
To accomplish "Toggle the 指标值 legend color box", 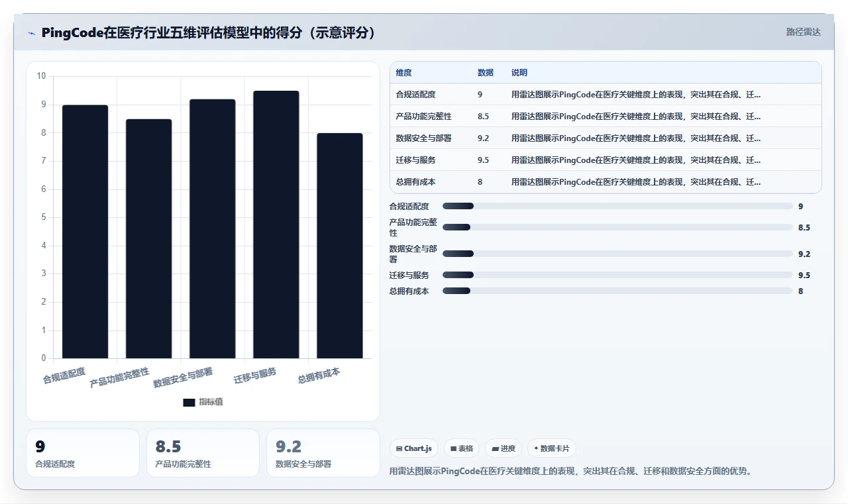I will click(189, 402).
